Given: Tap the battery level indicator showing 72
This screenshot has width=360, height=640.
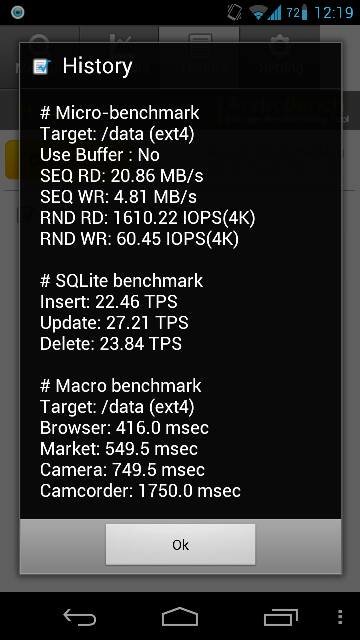Looking at the screenshot, I should 296,13.
